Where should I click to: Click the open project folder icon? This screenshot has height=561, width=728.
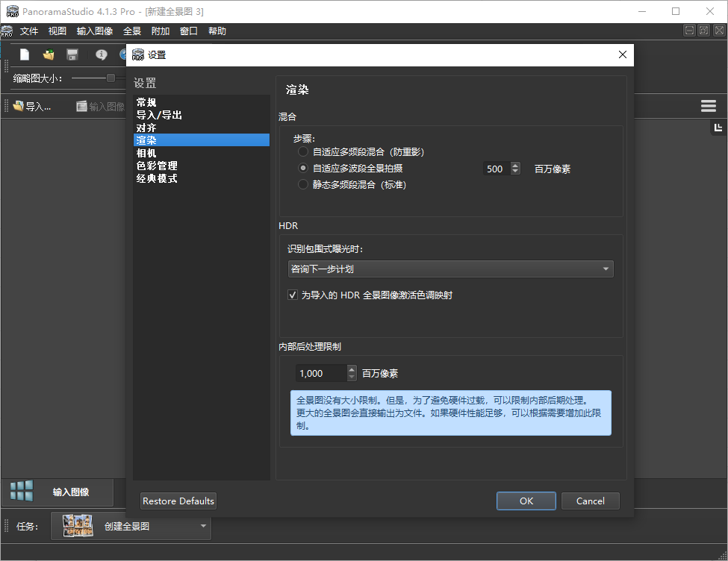tap(47, 54)
